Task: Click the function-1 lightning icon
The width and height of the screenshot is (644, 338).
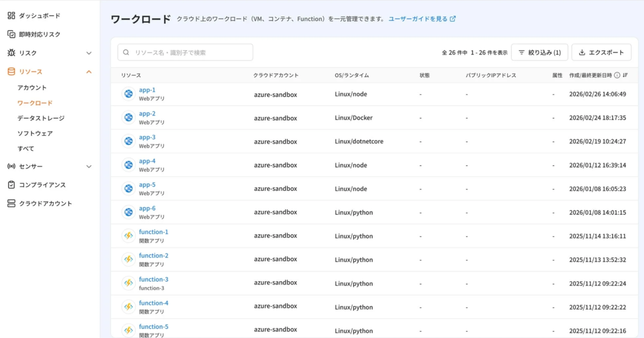Action: (128, 236)
